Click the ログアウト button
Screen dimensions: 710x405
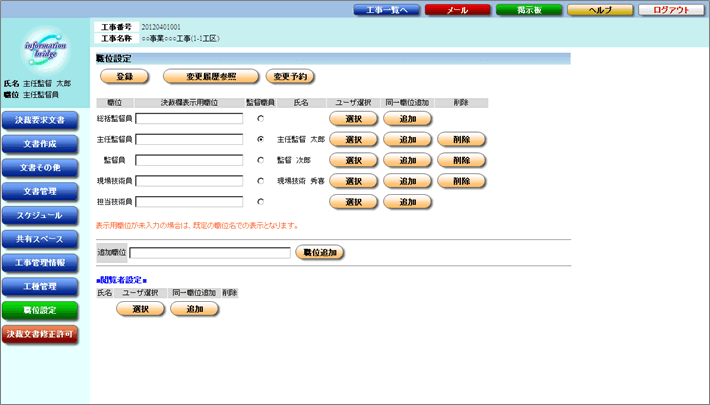[x=671, y=9]
